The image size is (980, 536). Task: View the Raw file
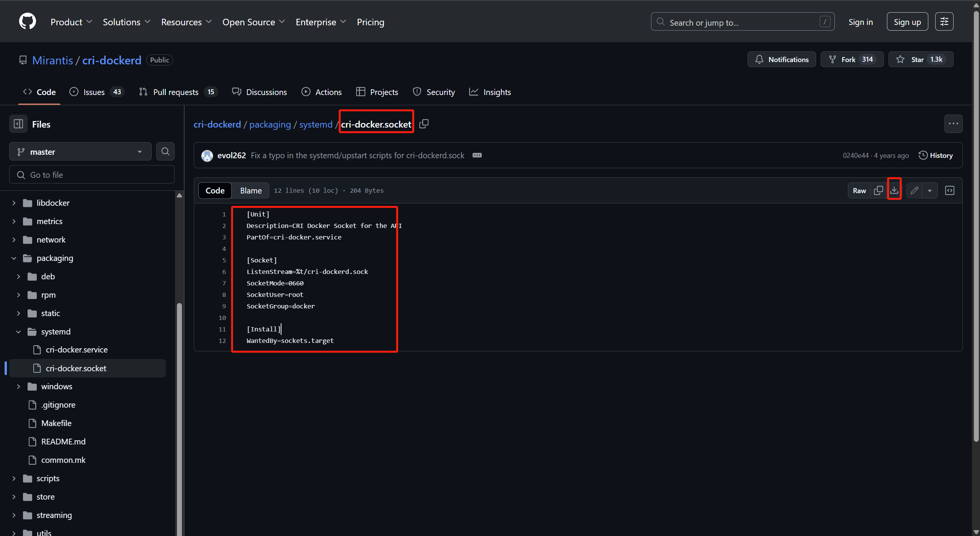pyautogui.click(x=859, y=190)
